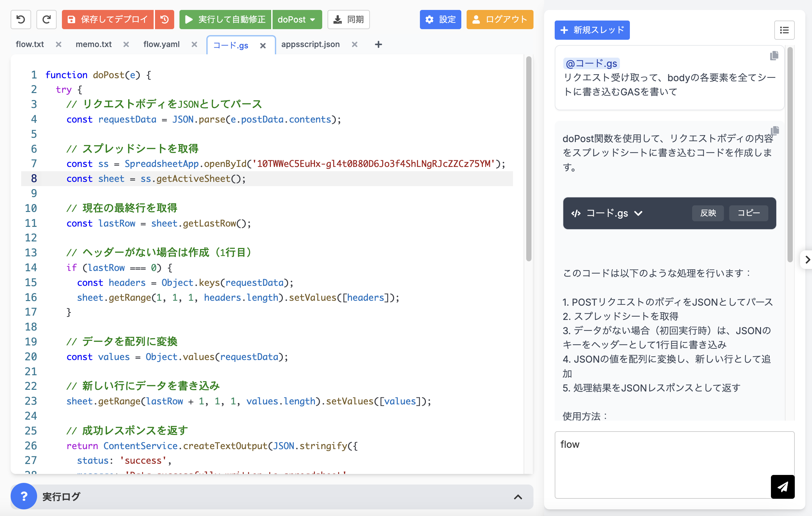Add a new file tab with plus
The width and height of the screenshot is (812, 516).
click(379, 44)
